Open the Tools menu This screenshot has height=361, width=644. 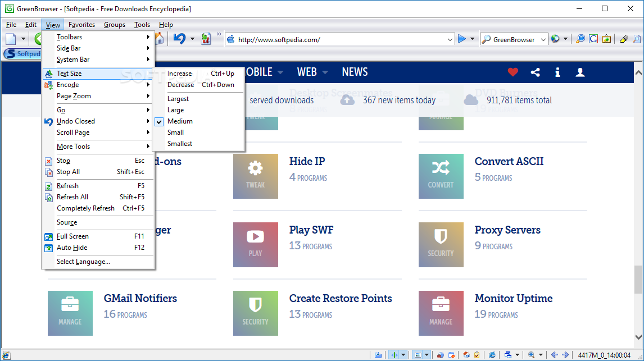[142, 25]
